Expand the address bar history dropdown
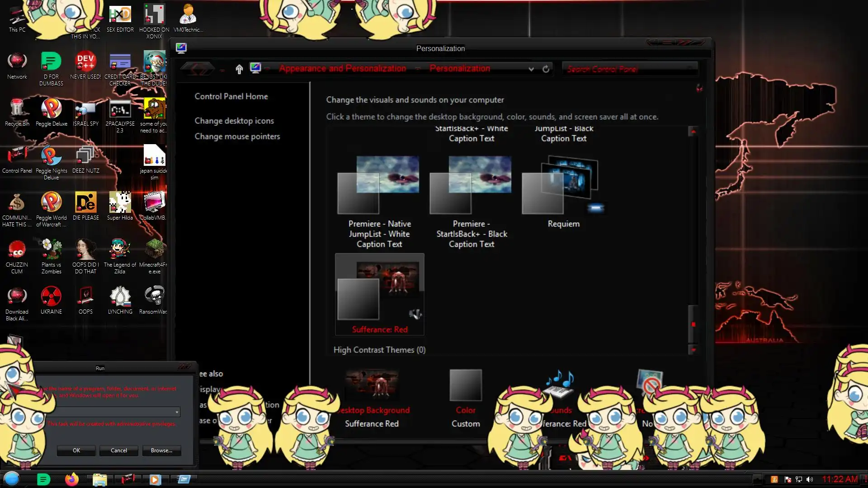Screen dimensions: 868x488 [531, 69]
